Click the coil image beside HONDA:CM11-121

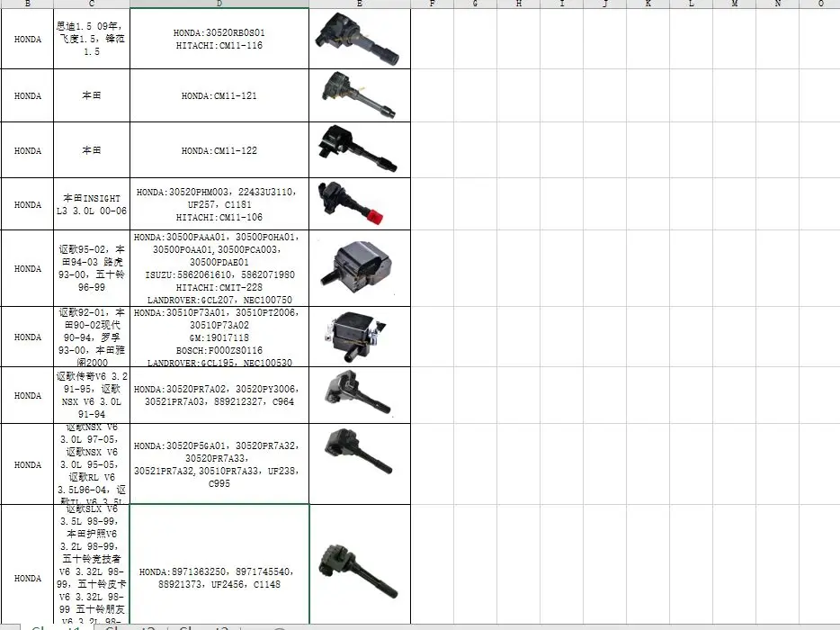point(359,94)
